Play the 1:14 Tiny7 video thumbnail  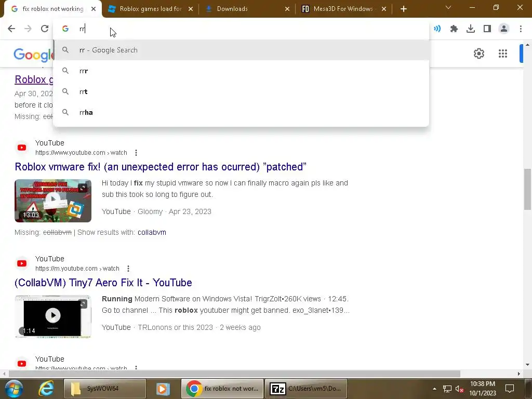click(x=53, y=316)
